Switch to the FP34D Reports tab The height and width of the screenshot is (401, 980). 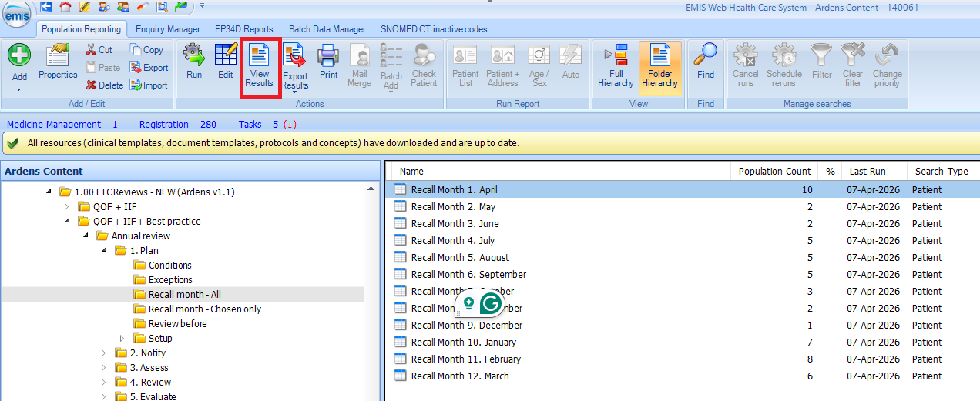(x=243, y=29)
